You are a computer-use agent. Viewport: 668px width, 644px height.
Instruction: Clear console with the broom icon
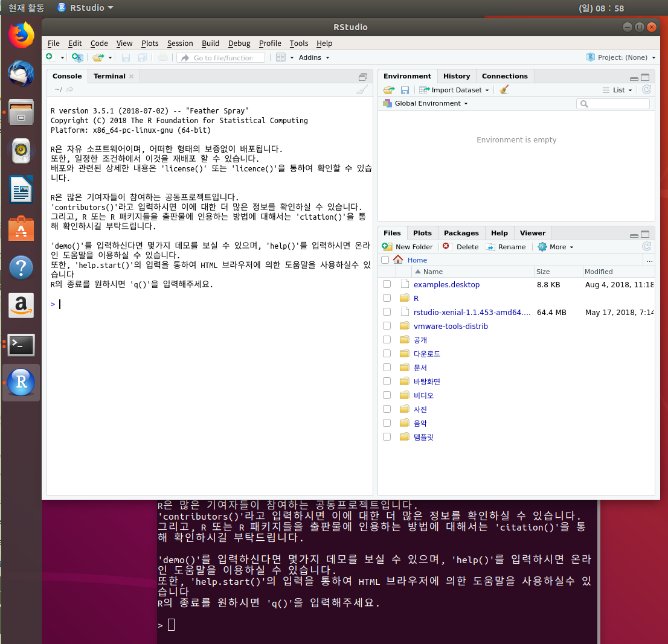362,89
